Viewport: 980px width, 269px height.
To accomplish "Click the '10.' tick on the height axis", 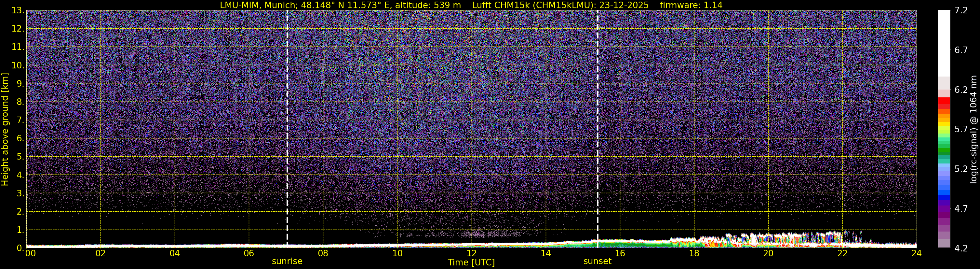I will [18, 65].
